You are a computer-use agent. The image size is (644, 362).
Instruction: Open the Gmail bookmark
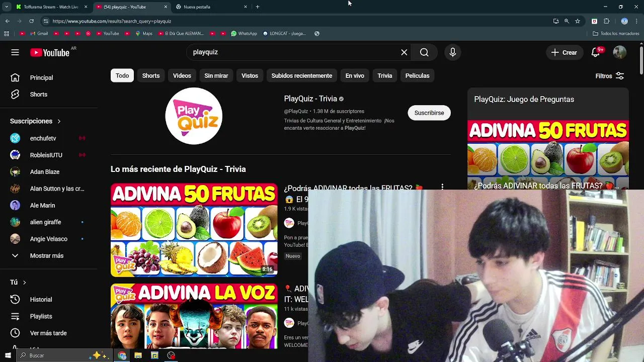(x=39, y=34)
